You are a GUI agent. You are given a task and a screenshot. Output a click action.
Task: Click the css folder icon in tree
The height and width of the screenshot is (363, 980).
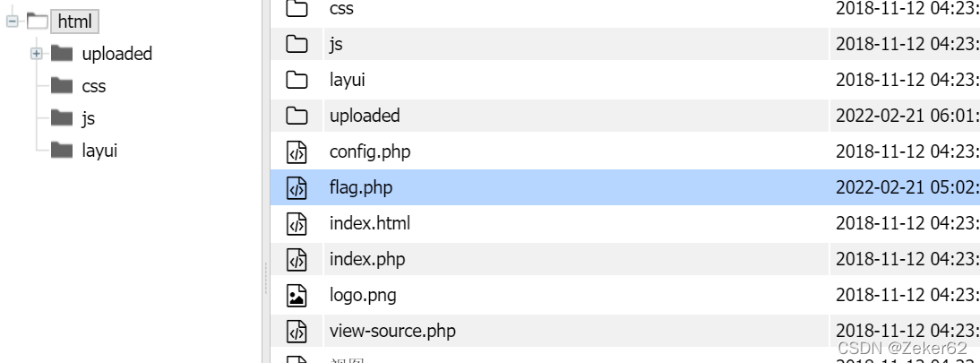tap(62, 85)
